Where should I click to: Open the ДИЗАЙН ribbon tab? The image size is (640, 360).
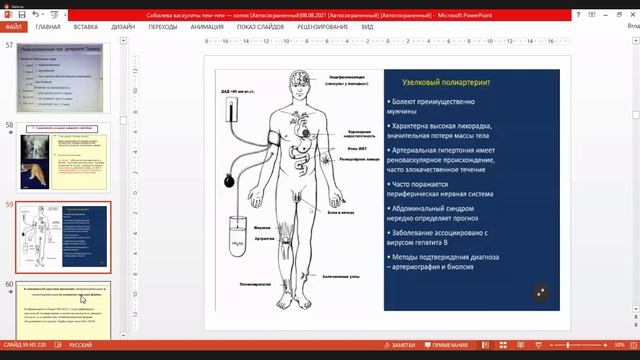pos(123,27)
